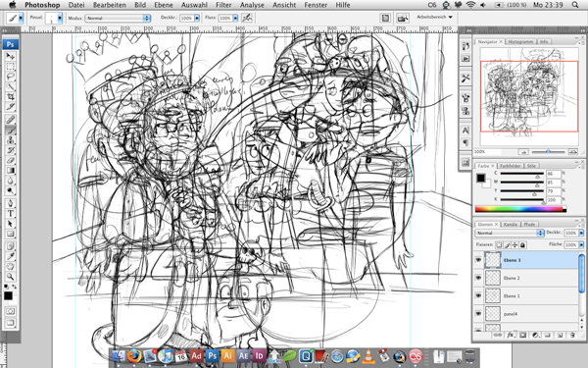588x368 pixels.
Task: Click the Navigator preview thumbnail
Action: pos(529,97)
